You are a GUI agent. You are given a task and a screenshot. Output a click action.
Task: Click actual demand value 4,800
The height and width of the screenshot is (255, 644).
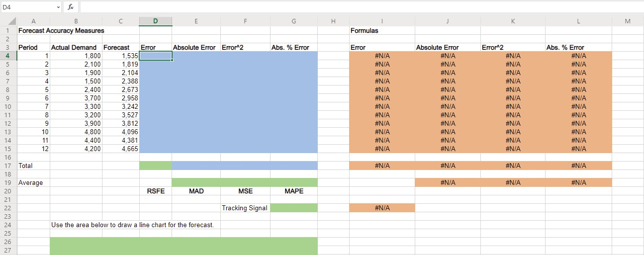(76, 132)
